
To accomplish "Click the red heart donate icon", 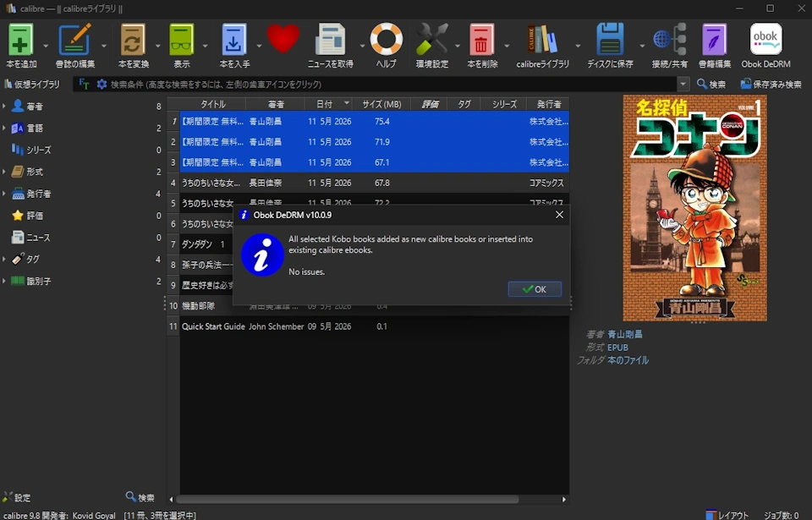I will 283,38.
